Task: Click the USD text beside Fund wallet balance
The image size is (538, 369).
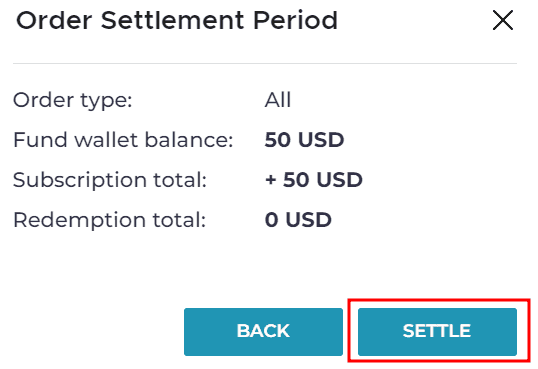Action: [x=321, y=140]
